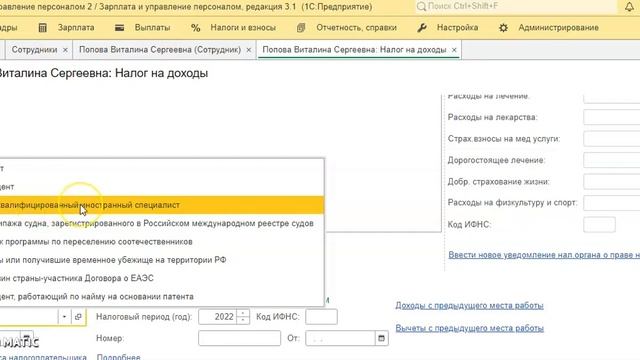Image resolution: width=640 pixels, height=360 pixels.
Task: Select the судна в Российском международном реестре option
Action: point(162,223)
